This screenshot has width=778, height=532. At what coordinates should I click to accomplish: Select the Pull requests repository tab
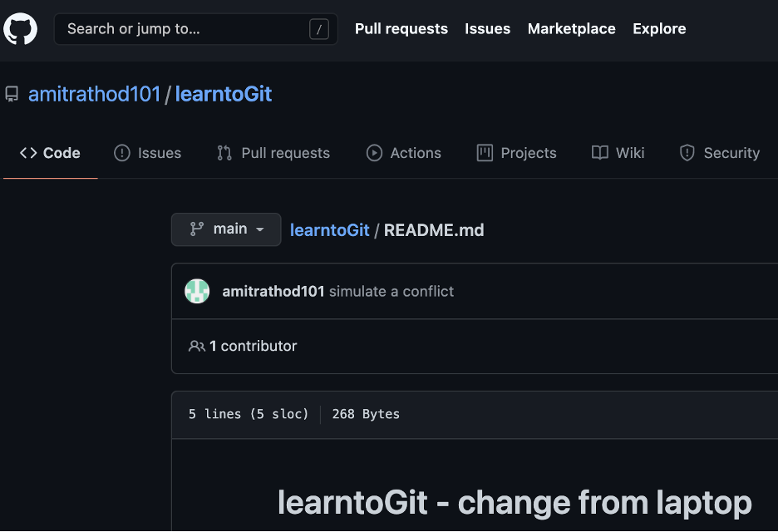pyautogui.click(x=273, y=153)
